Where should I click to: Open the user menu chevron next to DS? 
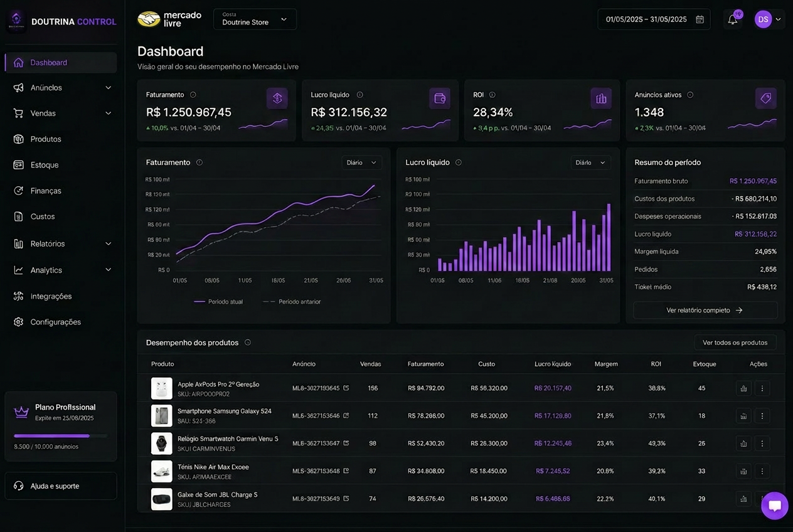[779, 19]
